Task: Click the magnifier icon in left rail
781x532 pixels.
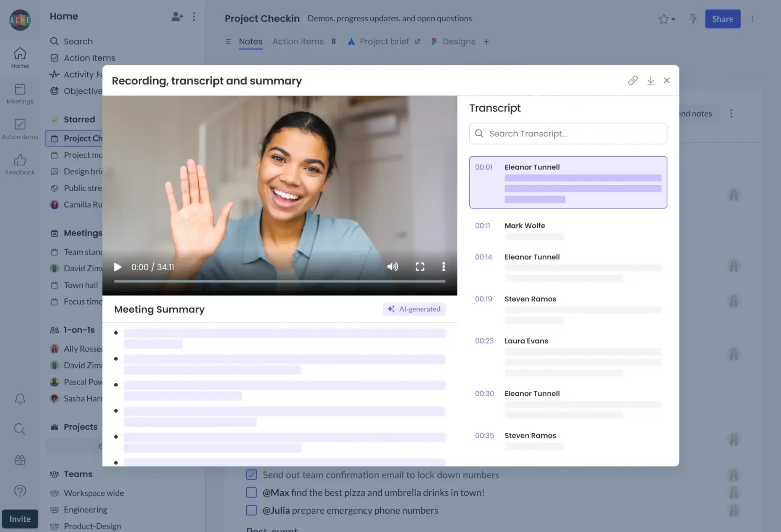Action: point(20,429)
